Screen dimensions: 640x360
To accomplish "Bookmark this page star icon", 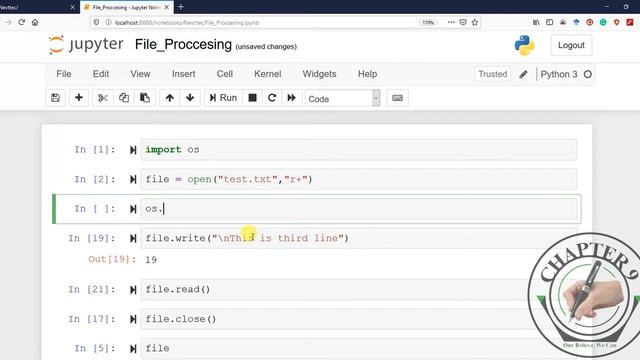I will 475,22.
